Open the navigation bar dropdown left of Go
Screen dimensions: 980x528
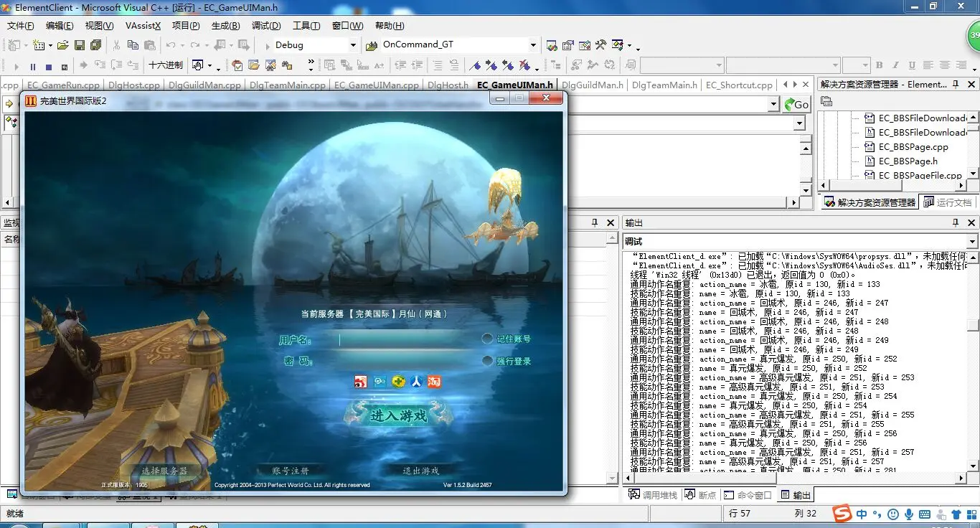click(x=773, y=104)
